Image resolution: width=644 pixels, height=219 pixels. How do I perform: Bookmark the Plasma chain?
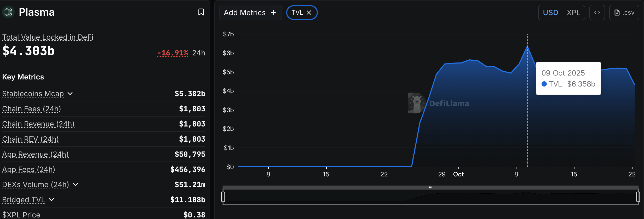[201, 12]
